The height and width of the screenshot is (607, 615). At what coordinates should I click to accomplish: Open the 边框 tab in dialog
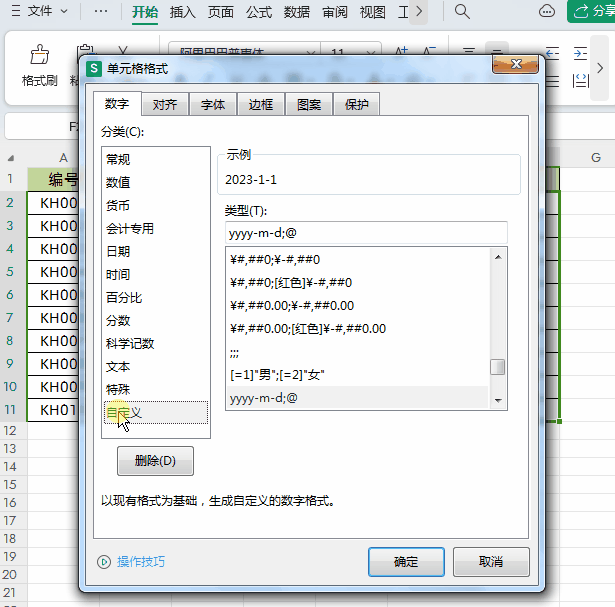pos(261,105)
